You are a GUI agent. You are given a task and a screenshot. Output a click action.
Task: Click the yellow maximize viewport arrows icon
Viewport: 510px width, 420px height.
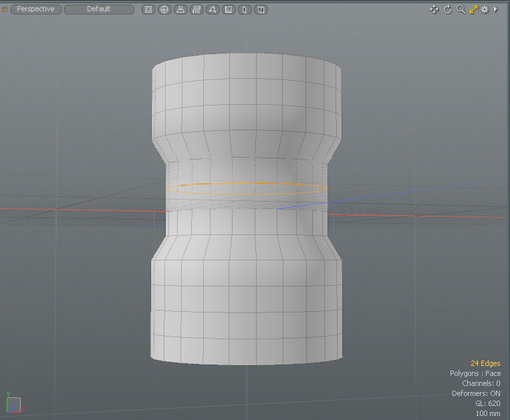coord(473,9)
